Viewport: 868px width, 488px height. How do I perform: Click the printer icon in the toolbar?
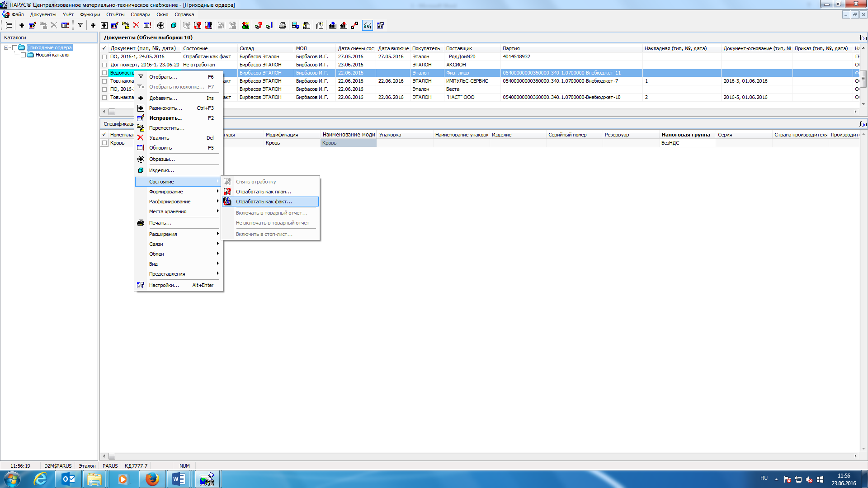tap(283, 25)
